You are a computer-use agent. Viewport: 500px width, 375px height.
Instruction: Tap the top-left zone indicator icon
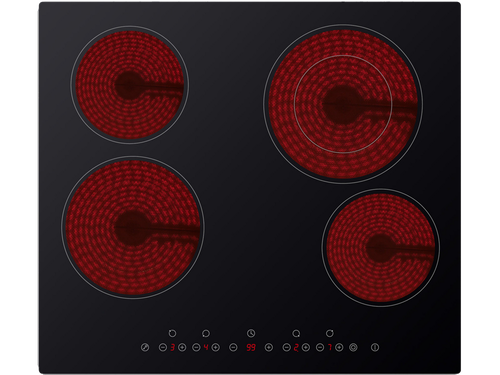click(172, 333)
